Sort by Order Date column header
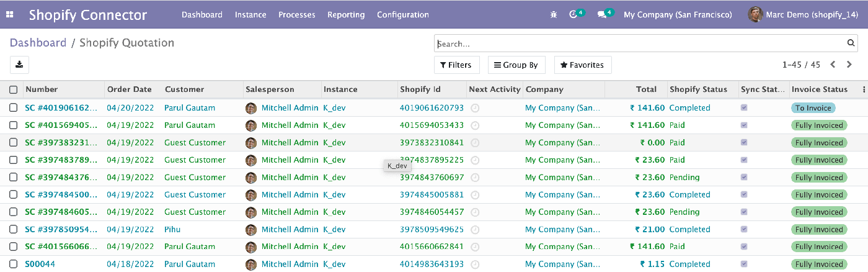This screenshot has width=868, height=272. click(129, 89)
